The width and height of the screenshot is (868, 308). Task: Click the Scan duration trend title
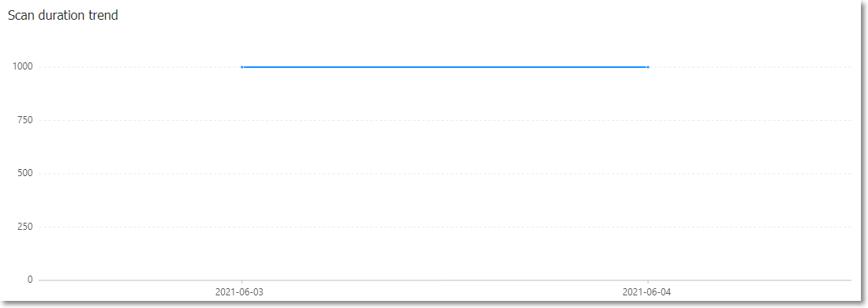[62, 16]
